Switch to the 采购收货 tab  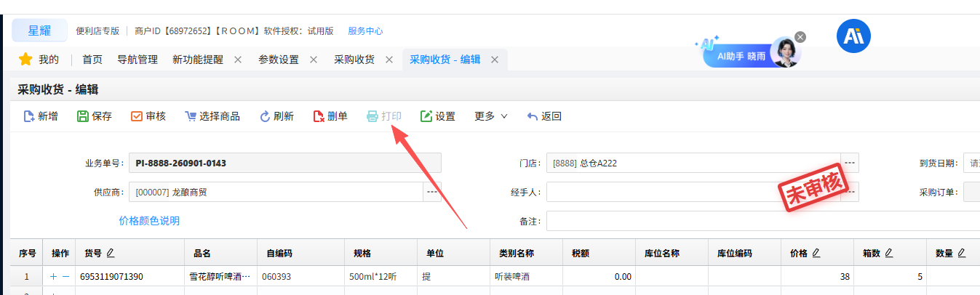[x=354, y=60]
